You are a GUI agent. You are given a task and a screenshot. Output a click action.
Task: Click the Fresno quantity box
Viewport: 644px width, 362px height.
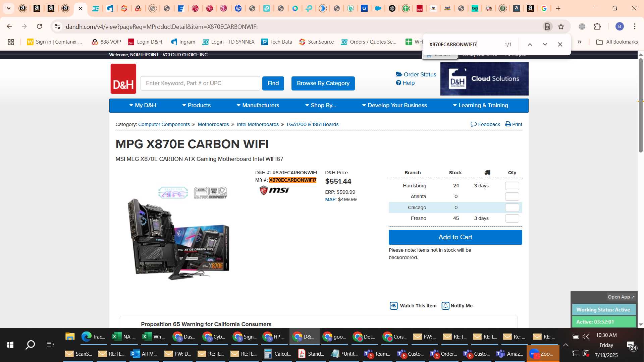(512, 219)
